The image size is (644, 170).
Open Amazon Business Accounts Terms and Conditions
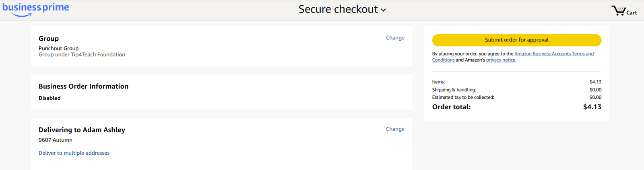[554, 54]
